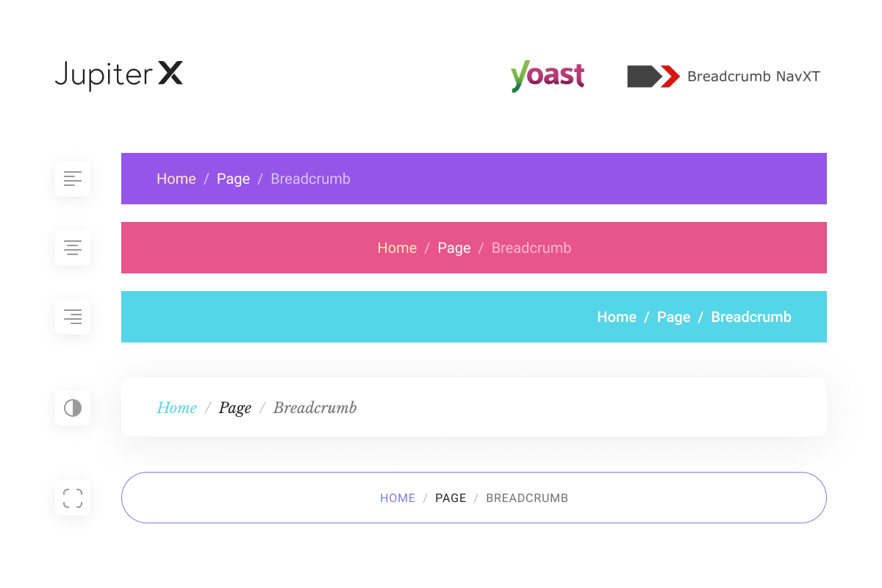
Task: Click Home in the pink breadcrumb
Action: click(x=397, y=248)
